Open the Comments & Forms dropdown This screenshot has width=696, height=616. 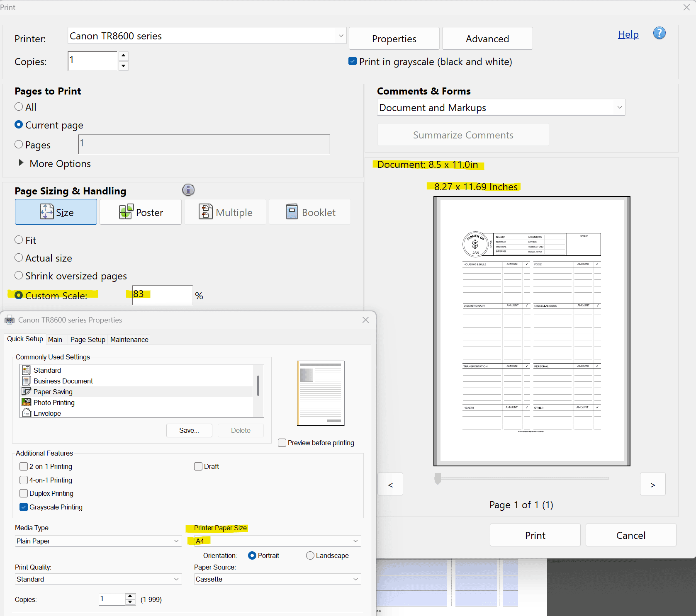[x=619, y=107]
